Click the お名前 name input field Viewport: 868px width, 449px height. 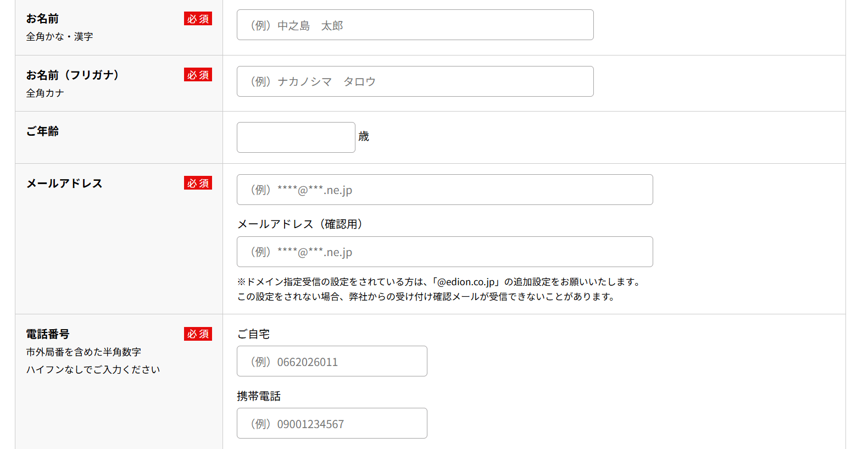click(x=415, y=25)
